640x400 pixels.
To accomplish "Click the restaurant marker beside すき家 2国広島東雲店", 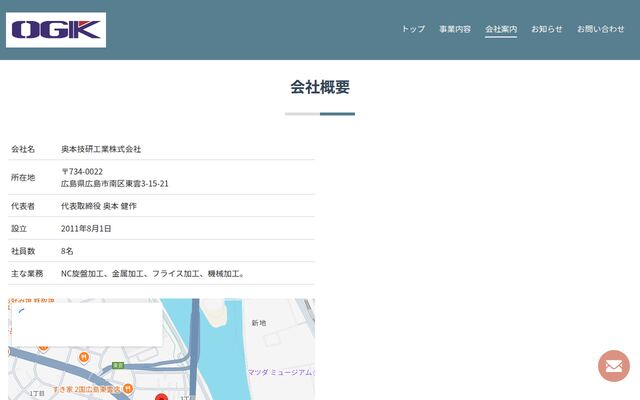I will point(128,389).
